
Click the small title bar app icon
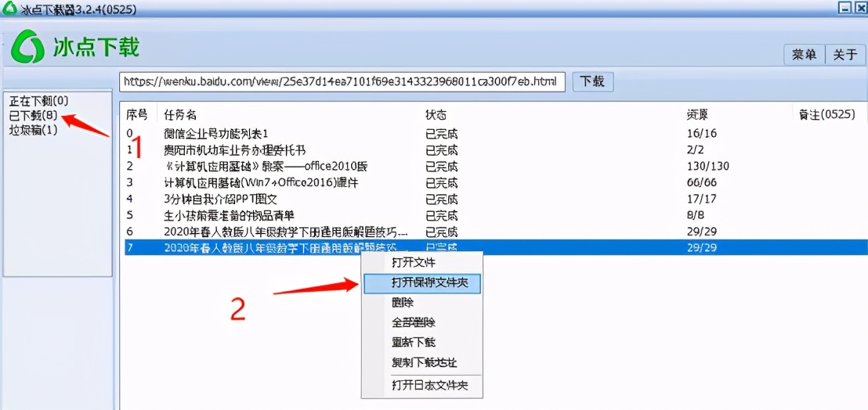(9, 9)
